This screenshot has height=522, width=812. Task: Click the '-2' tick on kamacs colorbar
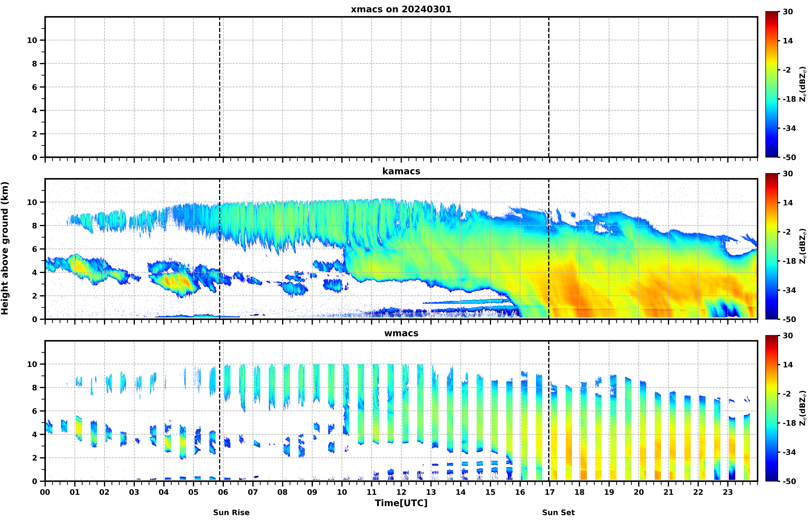[787, 232]
